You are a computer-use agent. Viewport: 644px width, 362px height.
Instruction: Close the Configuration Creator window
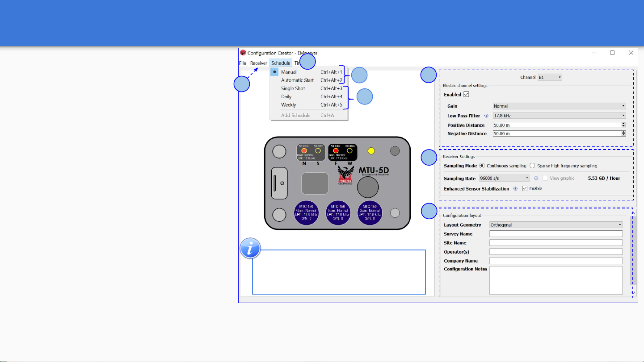pyautogui.click(x=631, y=53)
